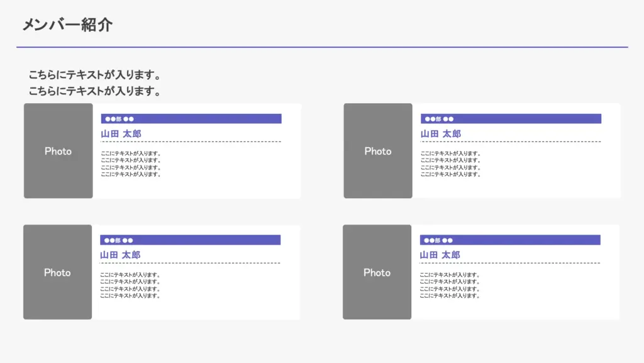Select the Photo placeholder in the top-left card
Viewport: 644px width, 363px height.
(58, 151)
